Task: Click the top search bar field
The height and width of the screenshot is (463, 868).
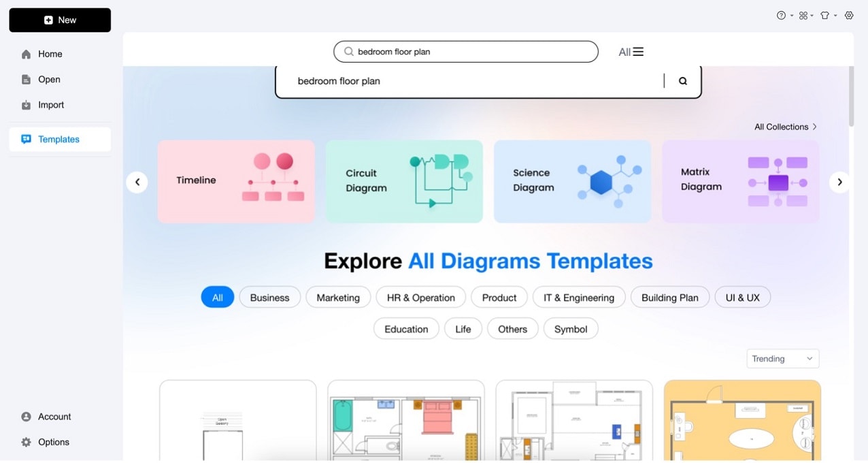Action: [466, 52]
